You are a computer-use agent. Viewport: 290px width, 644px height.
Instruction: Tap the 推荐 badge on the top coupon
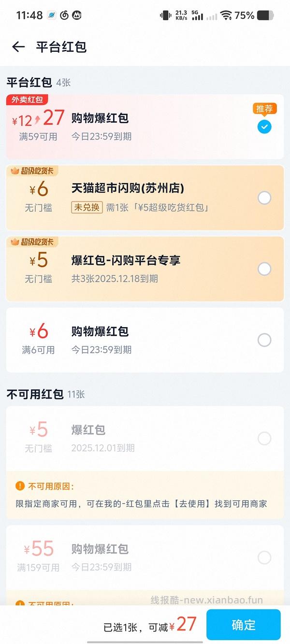coord(264,109)
